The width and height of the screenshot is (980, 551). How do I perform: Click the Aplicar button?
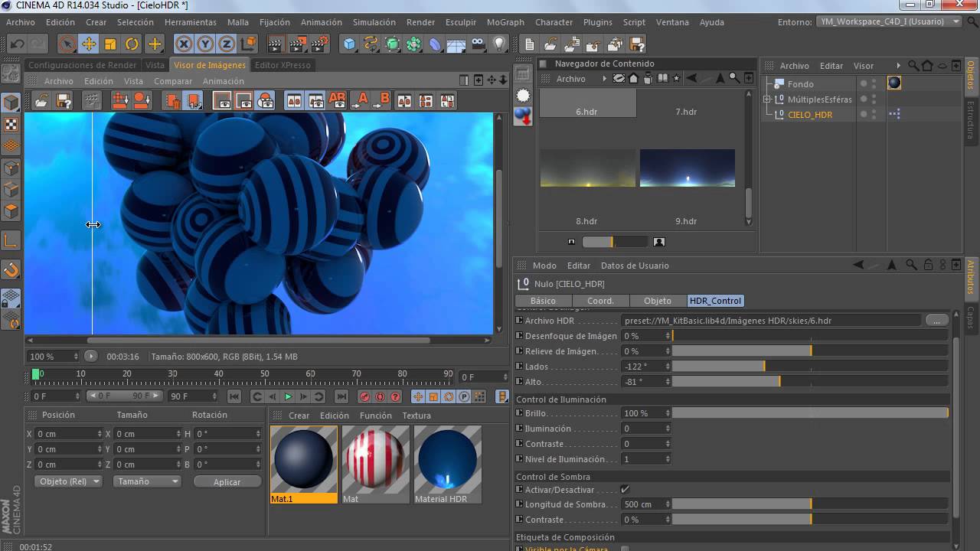point(227,481)
